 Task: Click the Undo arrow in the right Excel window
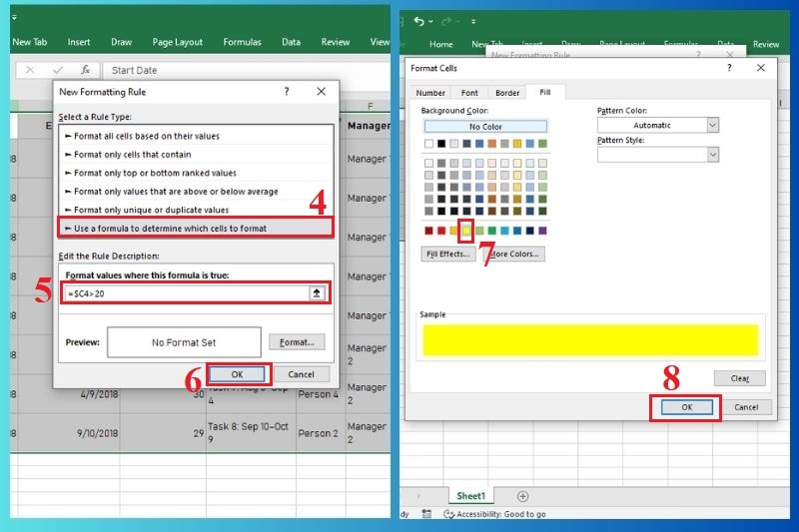tap(418, 21)
